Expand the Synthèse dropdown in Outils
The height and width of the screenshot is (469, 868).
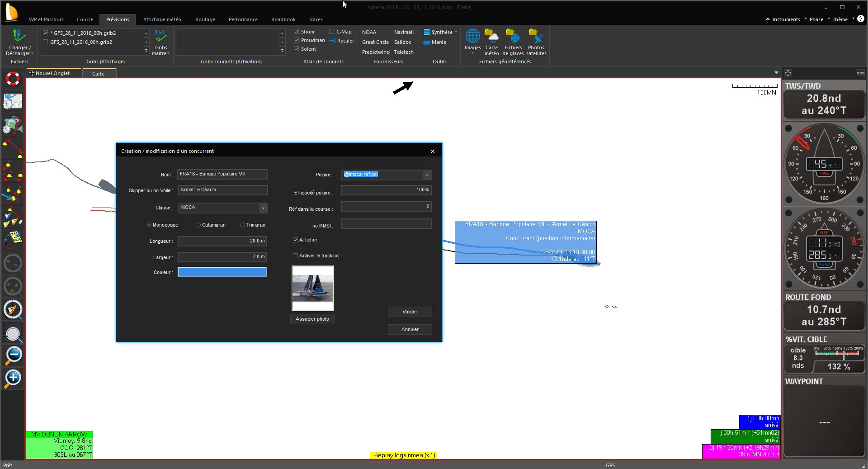456,32
